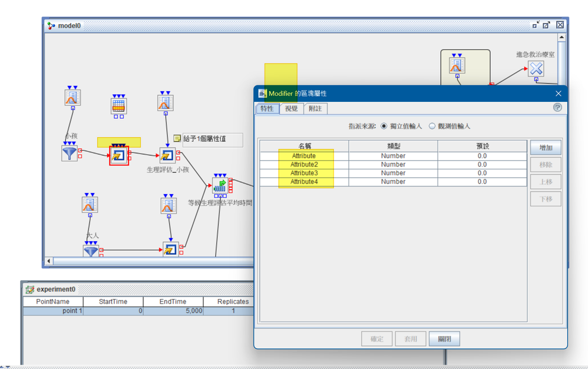588x369 pixels.
Task: Click the StartTime value 0 cell
Action: pyautogui.click(x=113, y=311)
